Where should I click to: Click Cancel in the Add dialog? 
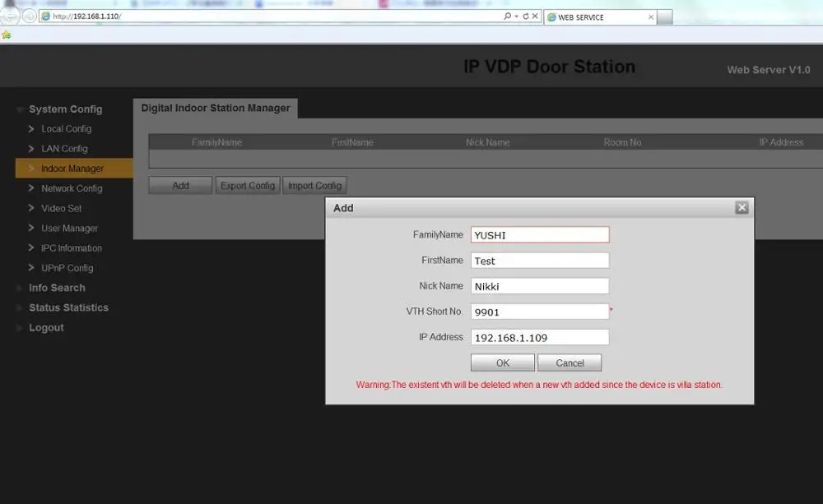570,363
